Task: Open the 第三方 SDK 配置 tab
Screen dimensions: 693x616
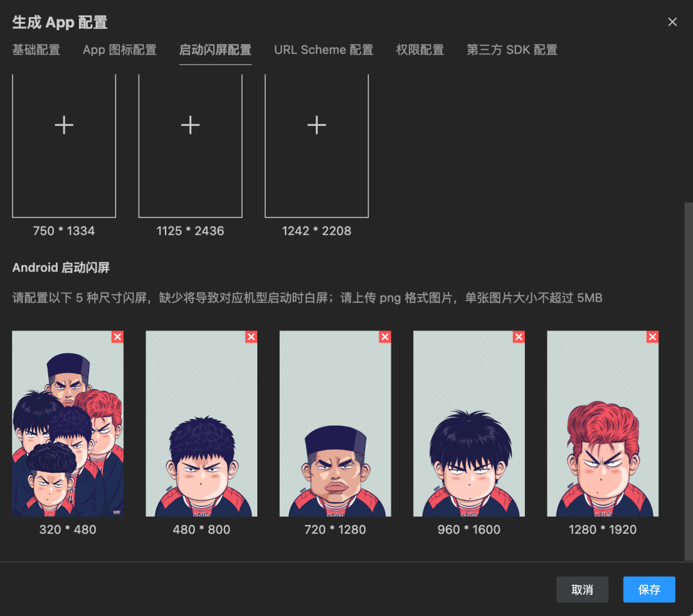Action: [x=511, y=49]
